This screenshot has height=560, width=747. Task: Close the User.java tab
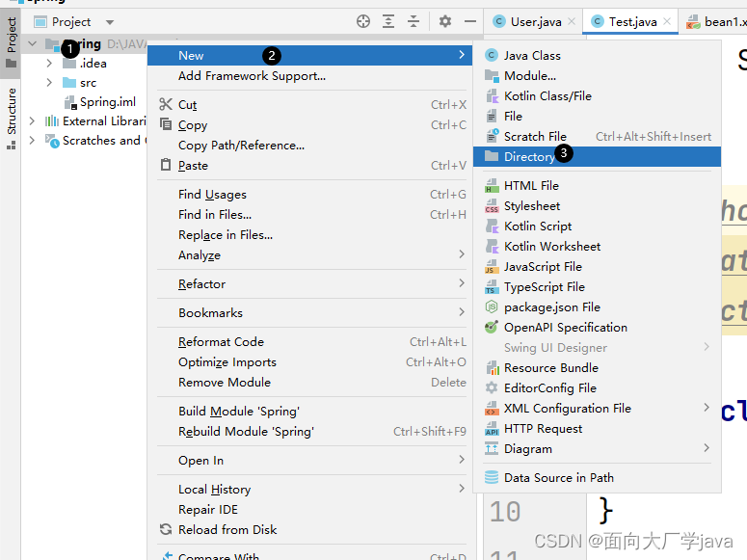pyautogui.click(x=572, y=21)
